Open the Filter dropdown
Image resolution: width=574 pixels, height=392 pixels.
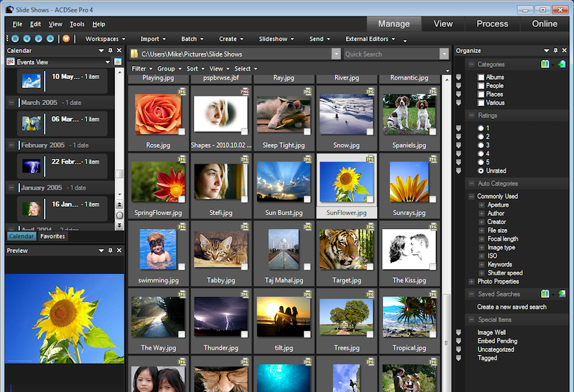tap(142, 69)
